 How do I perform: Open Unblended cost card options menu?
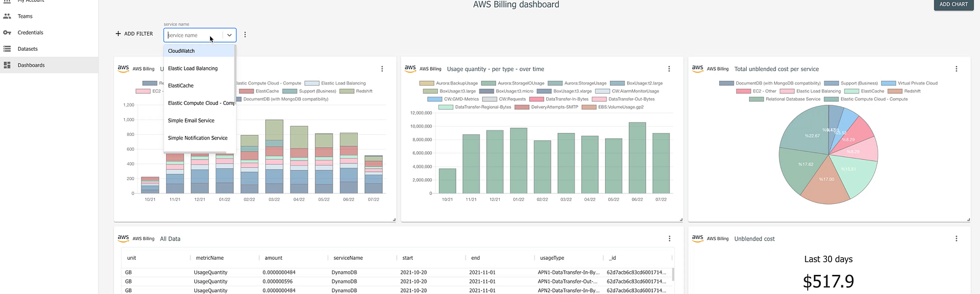(956, 239)
